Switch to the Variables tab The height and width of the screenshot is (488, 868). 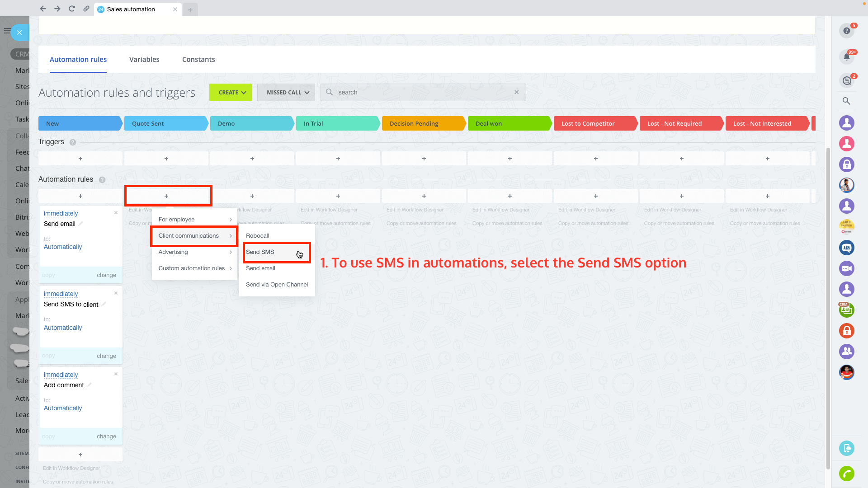point(144,60)
